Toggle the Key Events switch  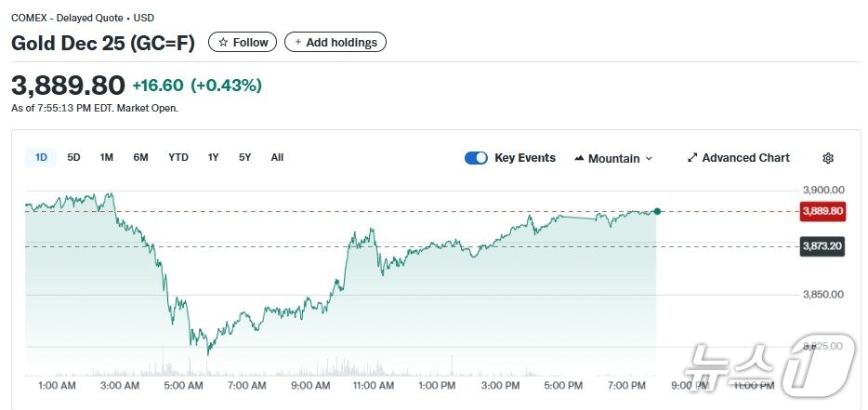click(x=476, y=158)
